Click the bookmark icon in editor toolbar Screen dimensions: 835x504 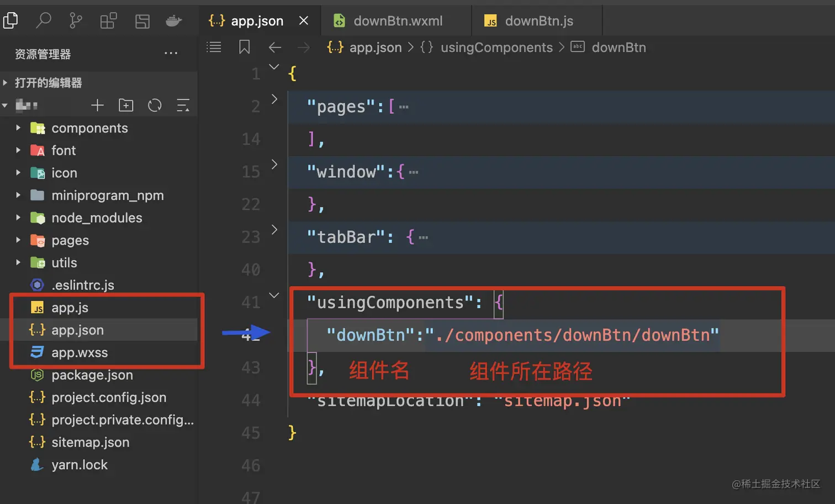point(244,47)
